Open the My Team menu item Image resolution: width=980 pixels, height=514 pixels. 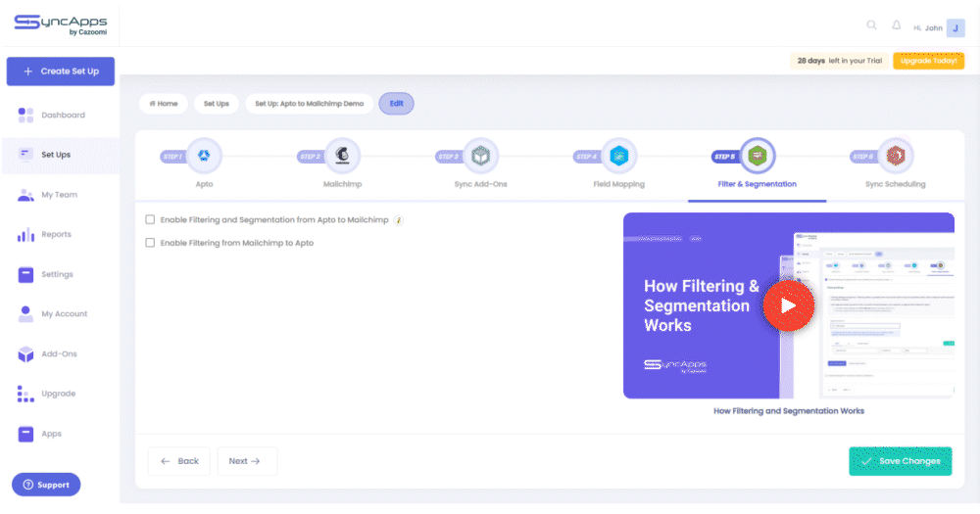click(x=60, y=195)
